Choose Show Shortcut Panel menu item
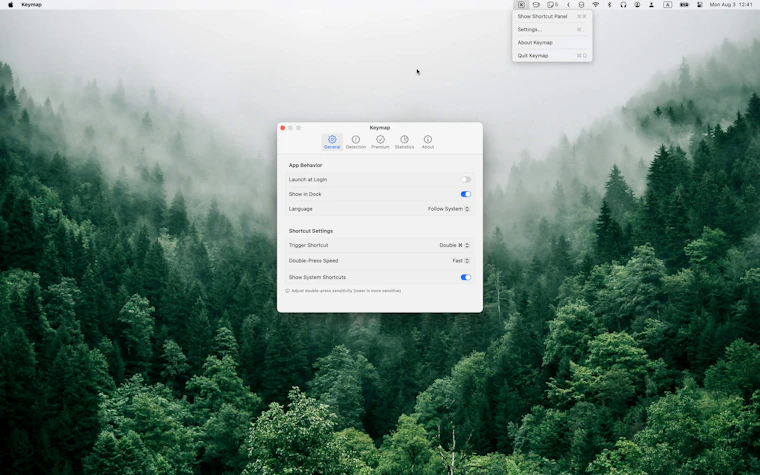The image size is (760, 475). 552,16
